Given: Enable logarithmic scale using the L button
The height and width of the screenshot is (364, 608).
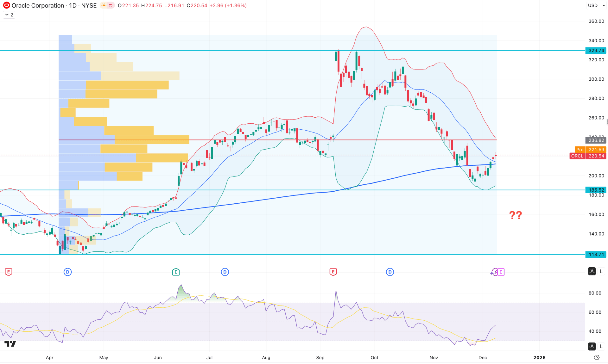Looking at the screenshot, I should tap(601, 271).
